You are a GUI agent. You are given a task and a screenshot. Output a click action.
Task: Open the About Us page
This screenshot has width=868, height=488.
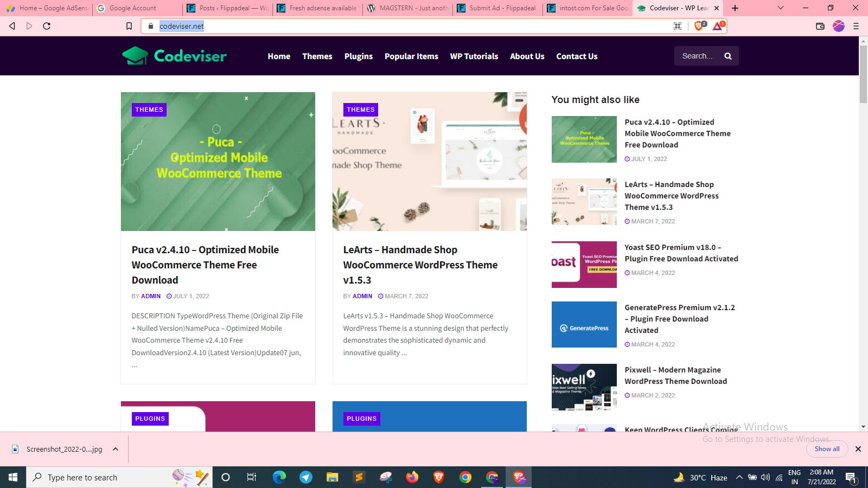[527, 56]
